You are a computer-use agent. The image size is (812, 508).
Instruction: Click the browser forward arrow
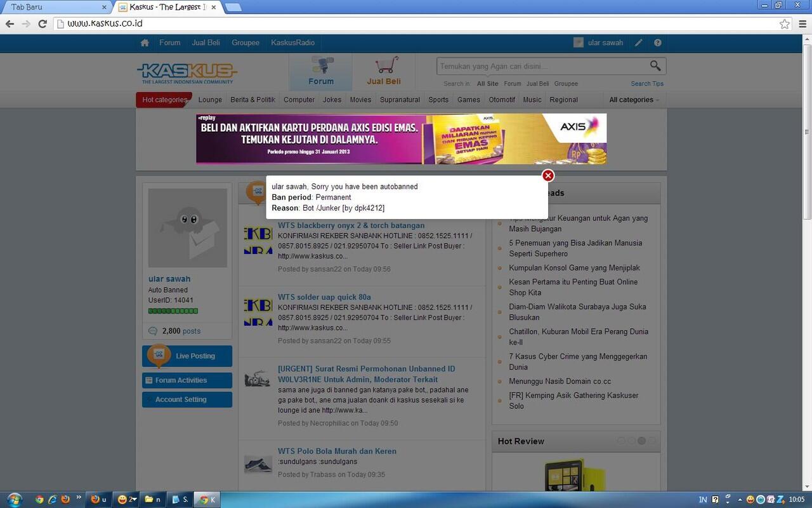(26, 23)
